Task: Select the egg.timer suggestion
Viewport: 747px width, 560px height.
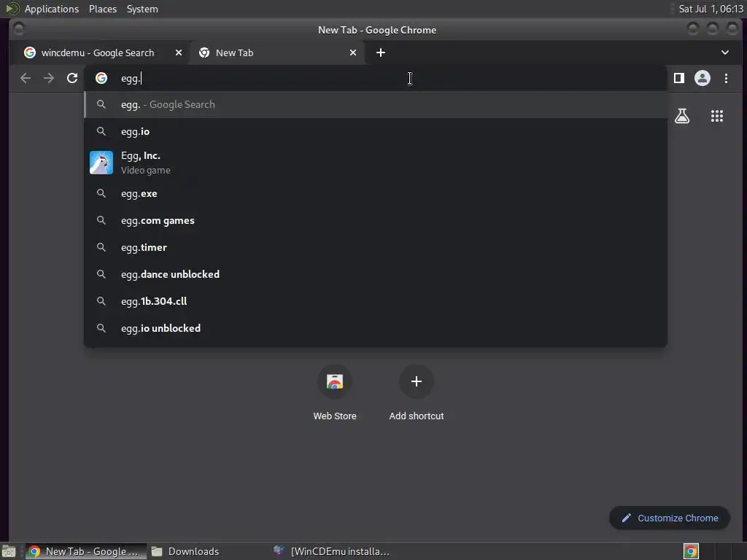Action: 376,248
